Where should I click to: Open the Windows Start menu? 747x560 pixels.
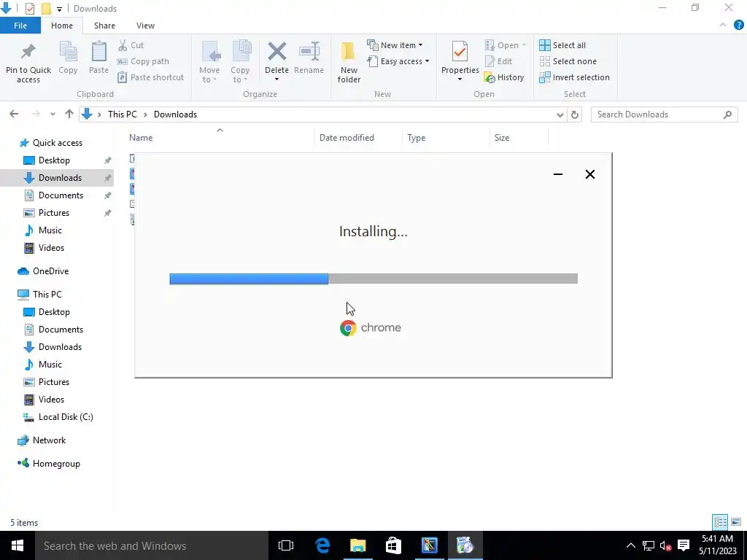click(18, 545)
